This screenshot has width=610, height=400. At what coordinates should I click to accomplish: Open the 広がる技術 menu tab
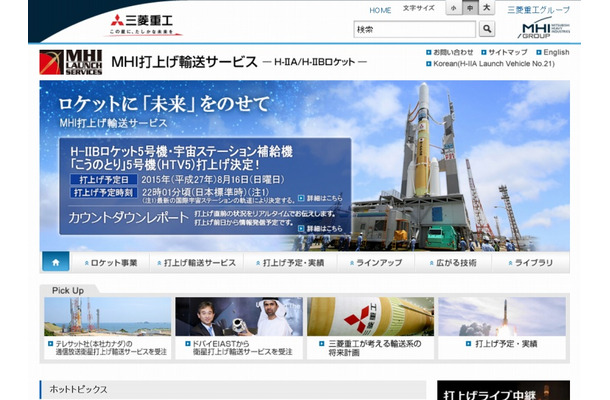coord(453,263)
